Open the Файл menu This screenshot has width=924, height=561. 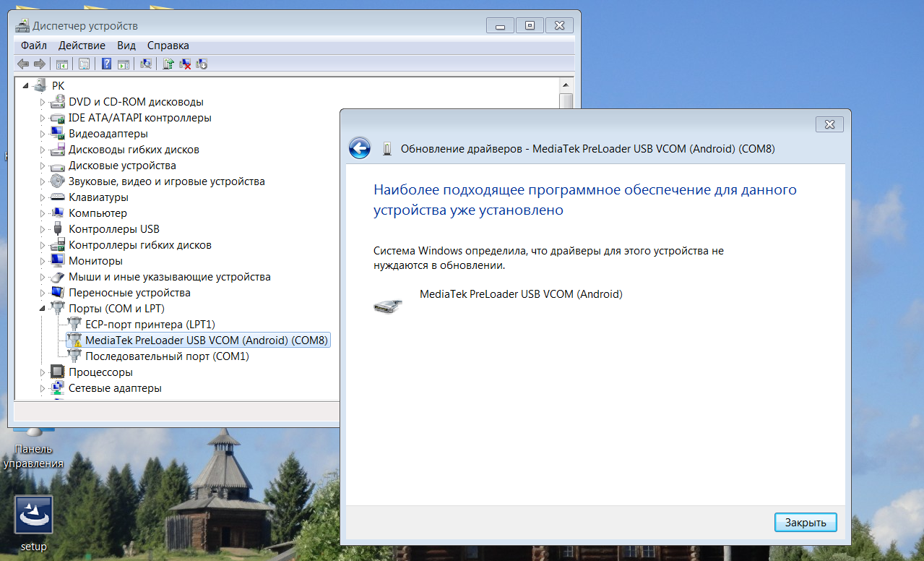(x=34, y=46)
